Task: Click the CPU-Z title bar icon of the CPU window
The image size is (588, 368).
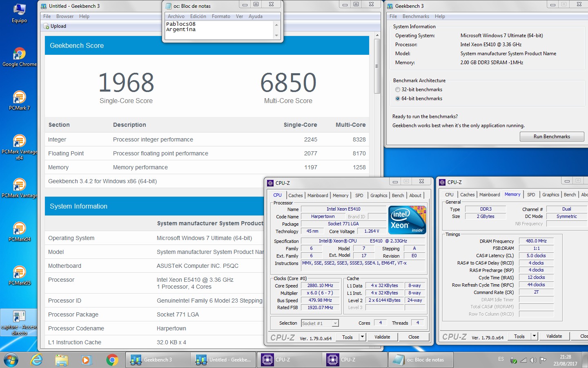Action: pos(270,183)
